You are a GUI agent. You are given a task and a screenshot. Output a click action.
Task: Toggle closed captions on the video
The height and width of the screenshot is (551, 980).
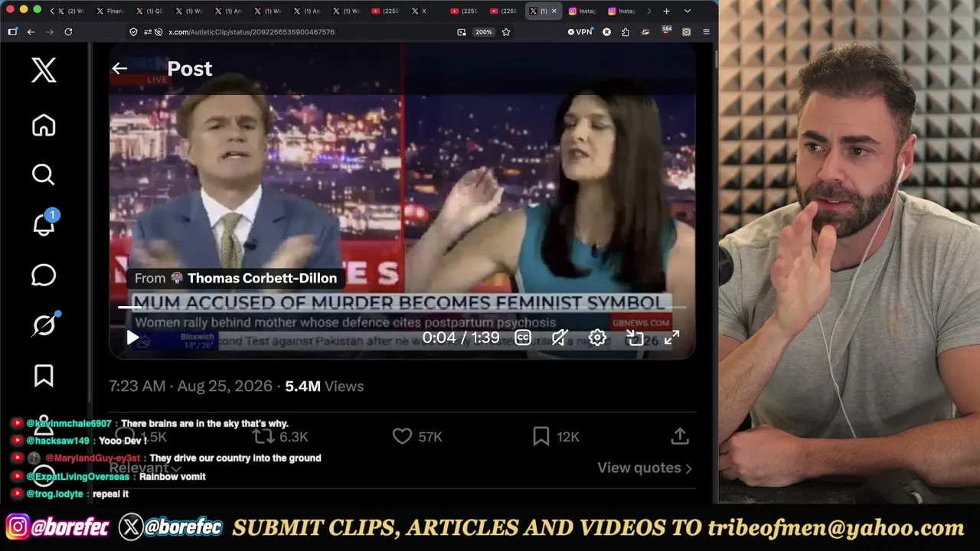pyautogui.click(x=523, y=337)
